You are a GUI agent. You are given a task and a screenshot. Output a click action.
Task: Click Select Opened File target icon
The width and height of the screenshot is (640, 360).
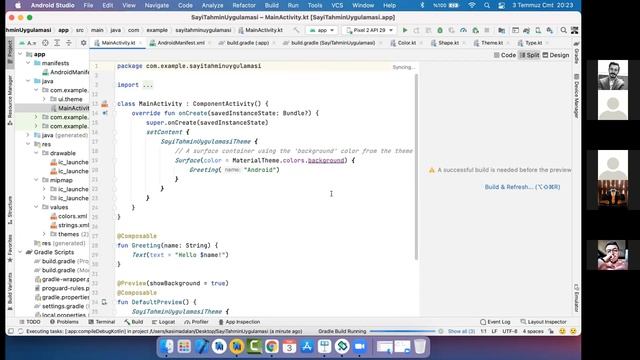tap(45, 43)
